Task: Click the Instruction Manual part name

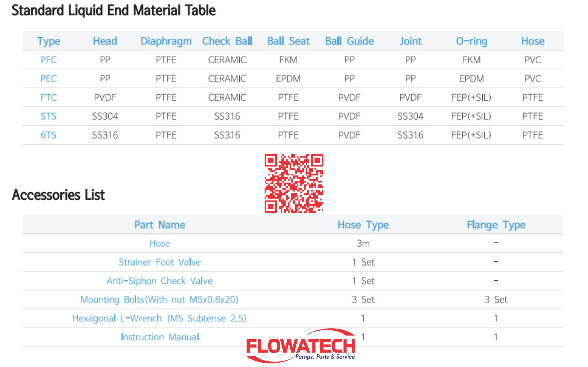Action: [160, 337]
